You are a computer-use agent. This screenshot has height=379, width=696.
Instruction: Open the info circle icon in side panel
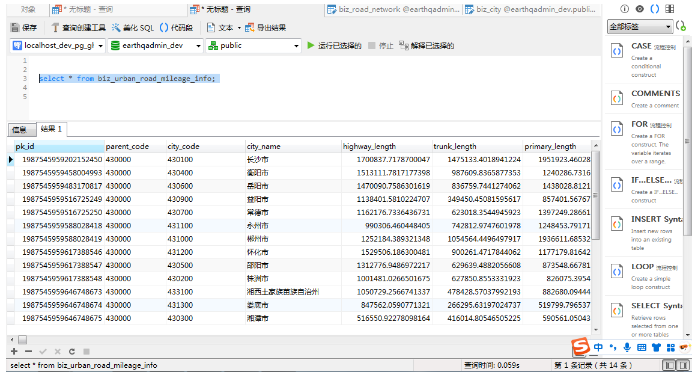coord(624,9)
